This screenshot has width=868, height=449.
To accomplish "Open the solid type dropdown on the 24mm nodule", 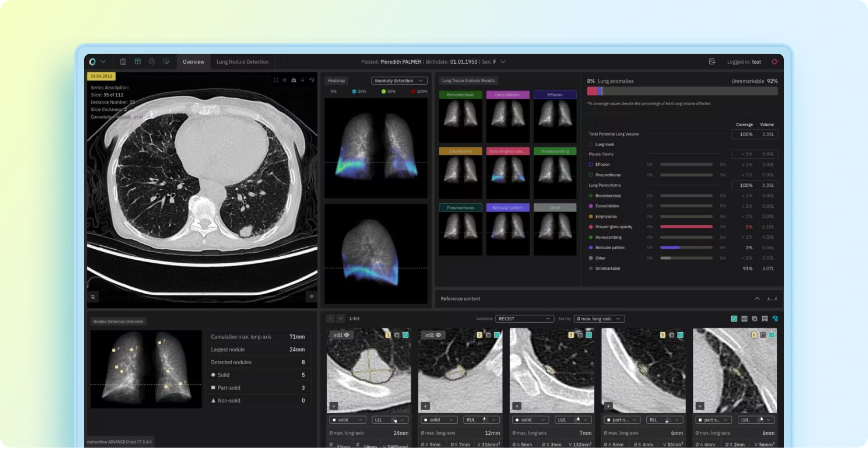I will point(348,420).
